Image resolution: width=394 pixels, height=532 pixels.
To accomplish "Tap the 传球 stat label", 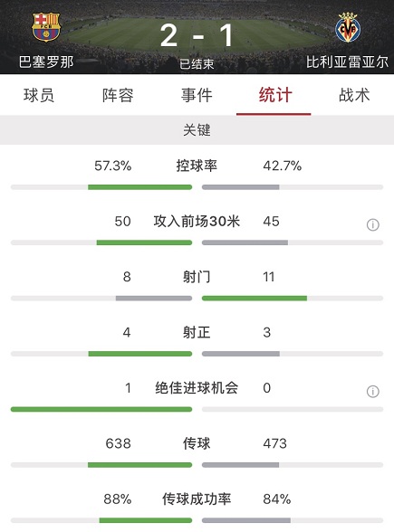I will 197,443.
